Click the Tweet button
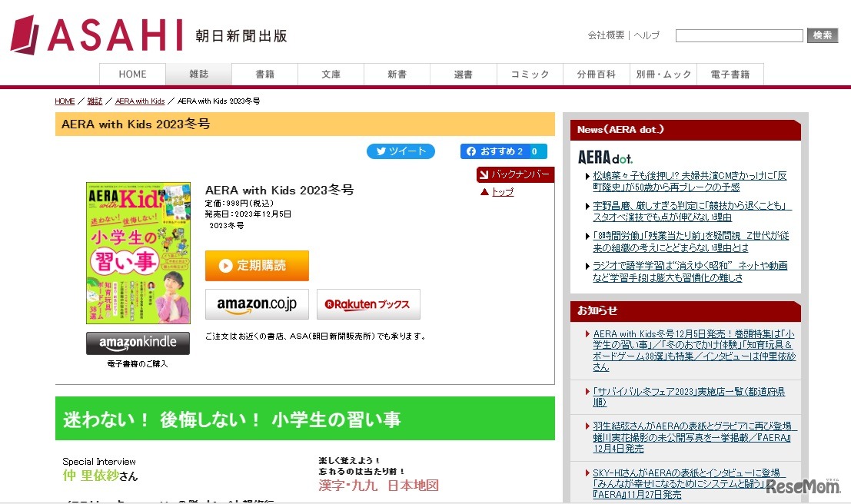 (x=401, y=151)
